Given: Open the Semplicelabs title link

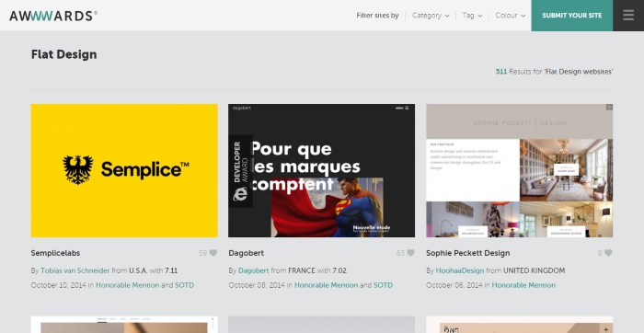Looking at the screenshot, I should click(55, 253).
